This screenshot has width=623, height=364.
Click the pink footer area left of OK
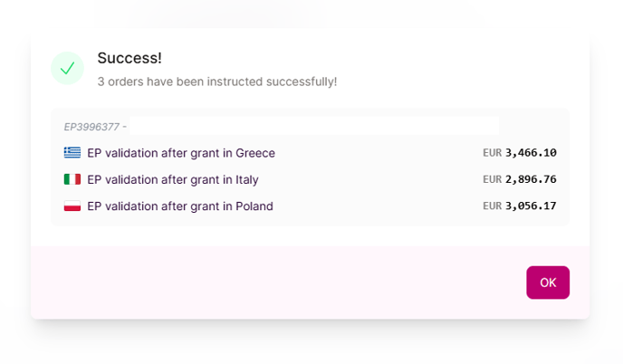272,282
